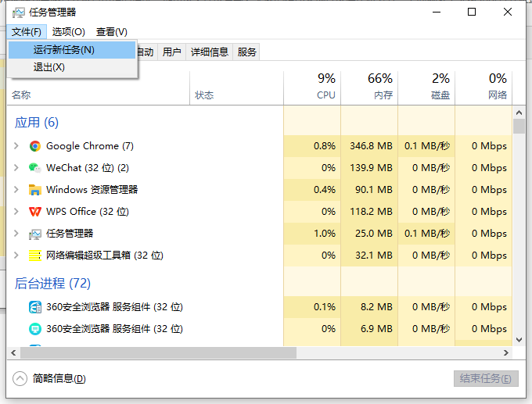This screenshot has width=532, height=404.
Task: Click the Google Chrome app icon
Action: click(x=34, y=146)
